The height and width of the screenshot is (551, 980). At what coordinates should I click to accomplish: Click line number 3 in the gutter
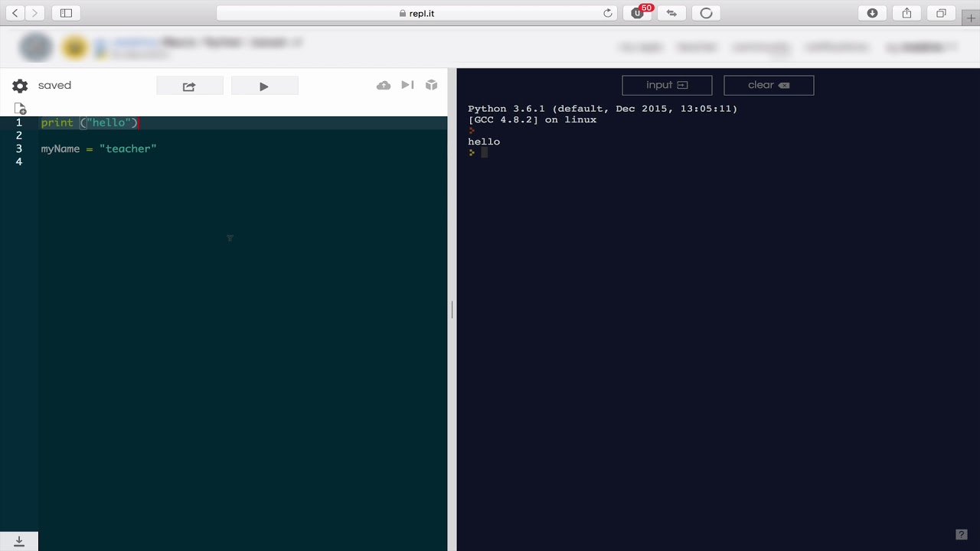coord(19,148)
